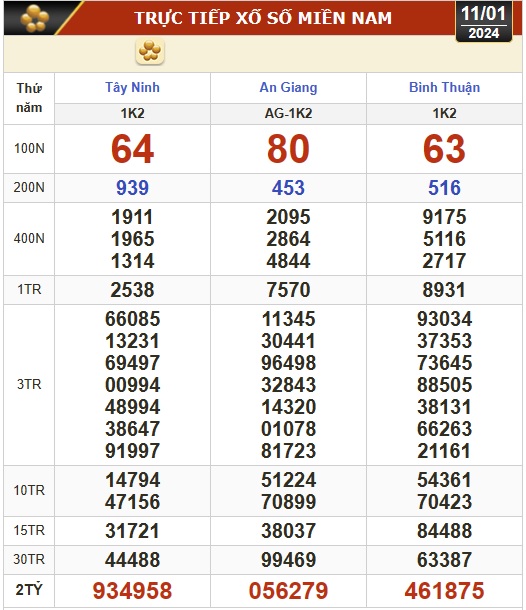Select Tây Ninh jackpot 934958
Viewport: 526px width, 610px height.
132,591
